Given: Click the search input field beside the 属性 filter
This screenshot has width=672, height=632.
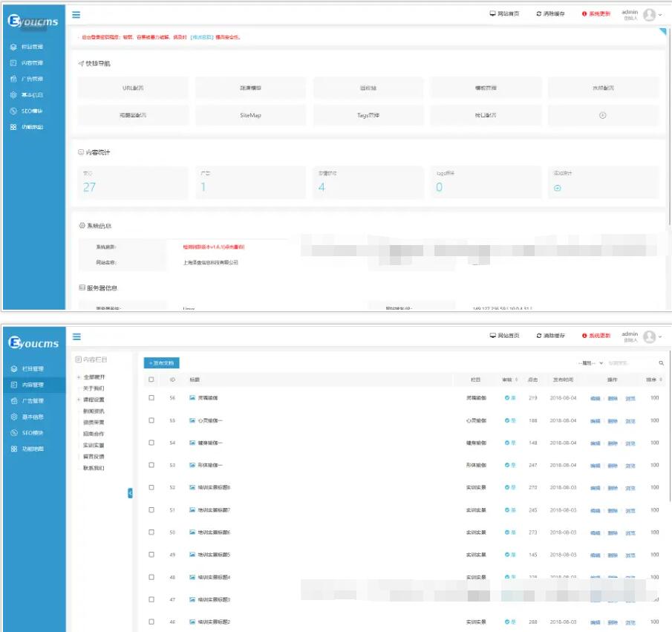Looking at the screenshot, I should tap(631, 363).
